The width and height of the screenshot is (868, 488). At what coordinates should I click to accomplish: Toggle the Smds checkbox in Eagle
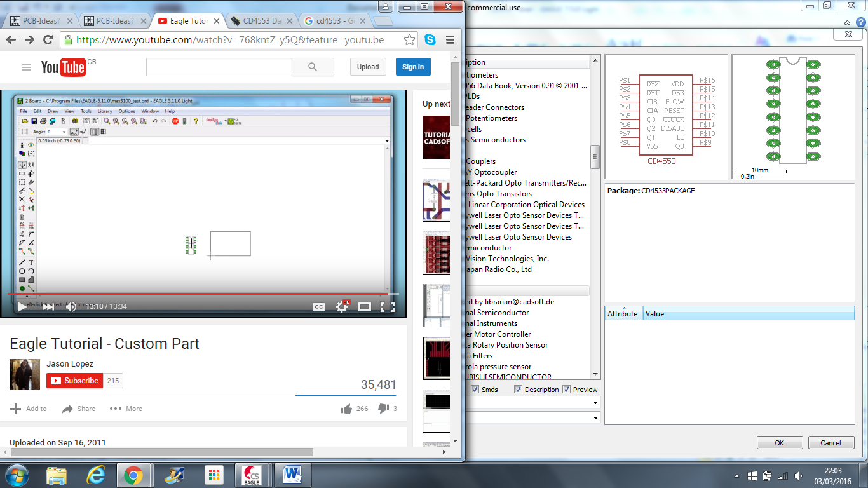[475, 390]
